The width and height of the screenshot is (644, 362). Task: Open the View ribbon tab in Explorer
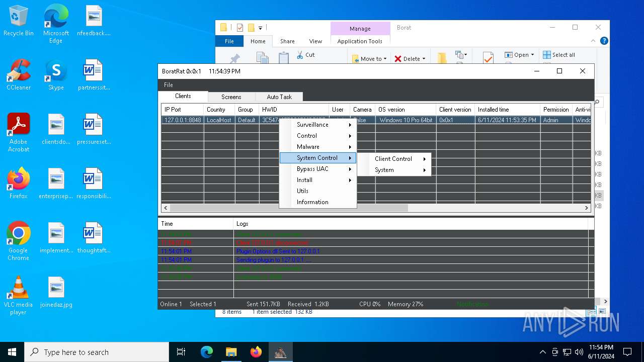click(x=315, y=41)
